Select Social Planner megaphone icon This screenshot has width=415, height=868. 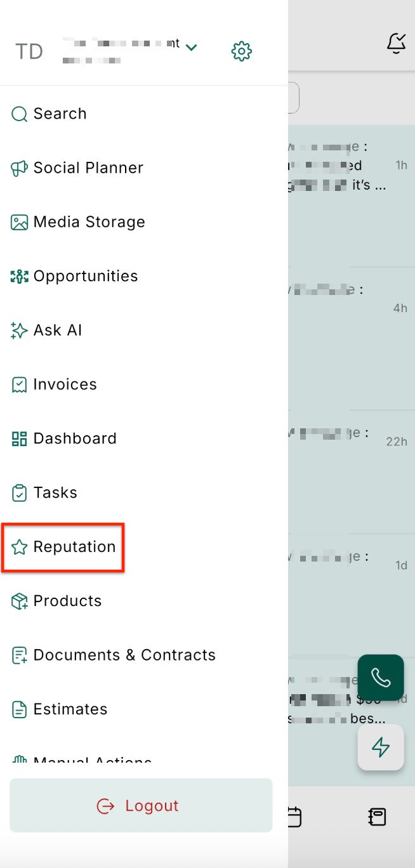click(x=19, y=168)
